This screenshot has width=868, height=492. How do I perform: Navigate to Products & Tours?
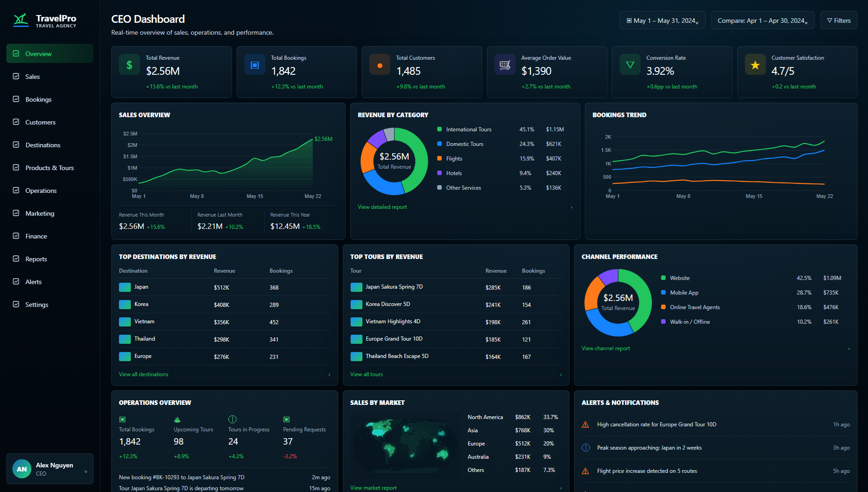(50, 167)
